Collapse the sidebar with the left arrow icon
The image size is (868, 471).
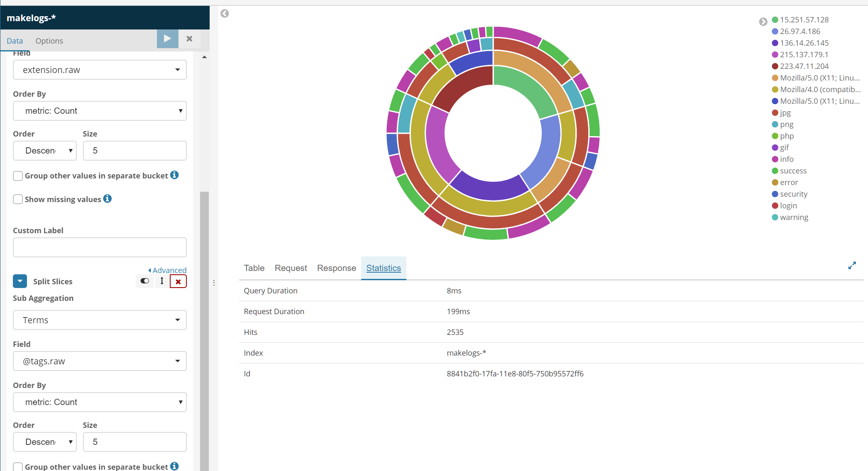click(225, 14)
